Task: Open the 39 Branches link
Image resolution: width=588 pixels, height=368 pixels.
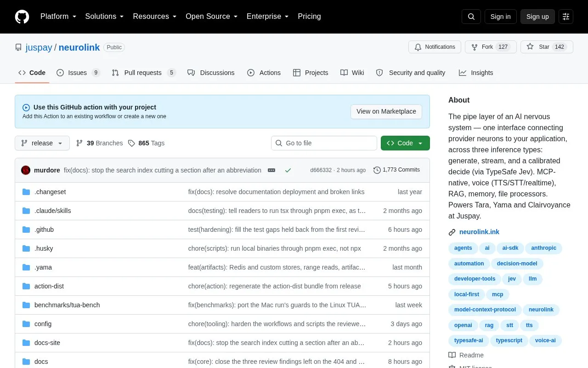Action: [x=100, y=143]
